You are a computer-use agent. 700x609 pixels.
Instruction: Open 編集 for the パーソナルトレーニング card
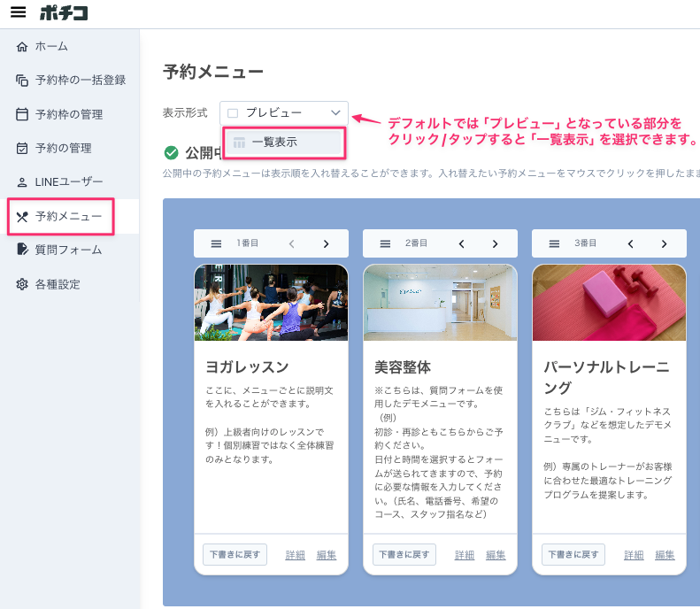pyautogui.click(x=665, y=555)
